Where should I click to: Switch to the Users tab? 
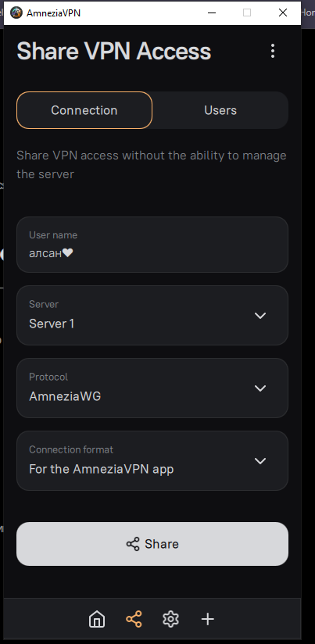220,110
